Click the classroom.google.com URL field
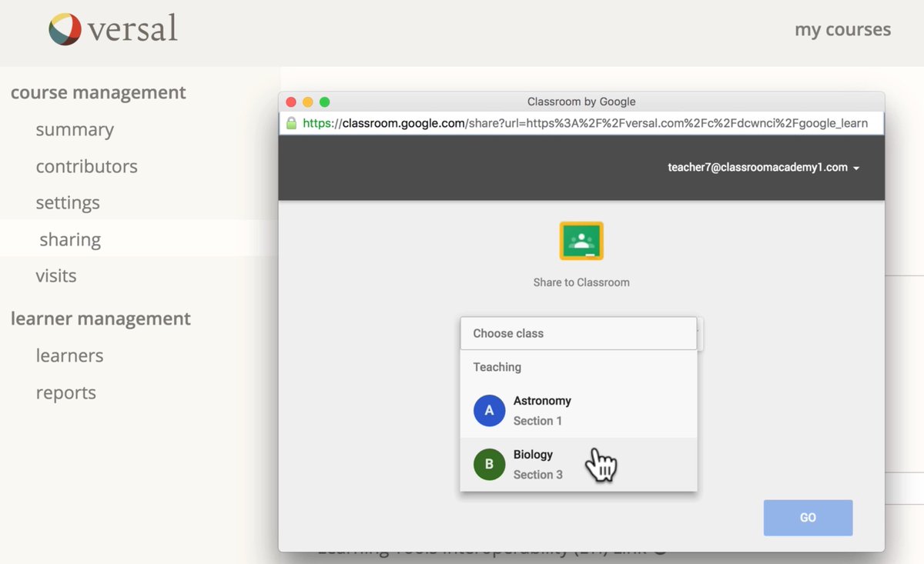This screenshot has height=564, width=924. 581,123
